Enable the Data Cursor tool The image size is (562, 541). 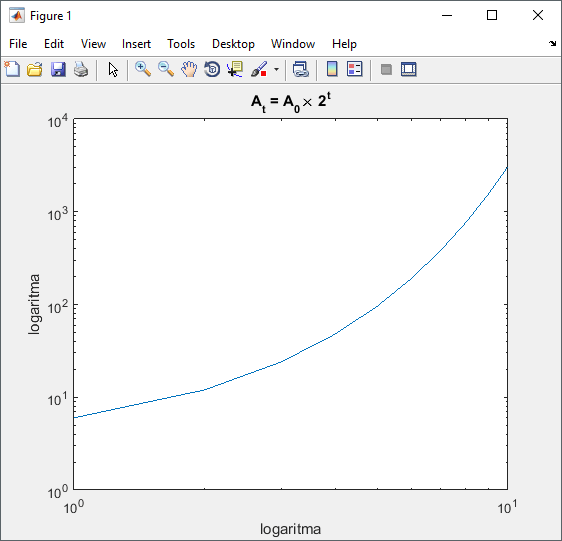[x=235, y=69]
